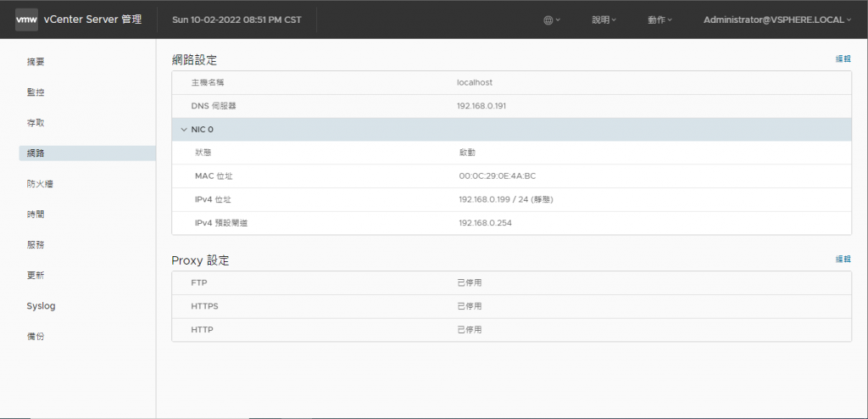The height and width of the screenshot is (419, 868).
Task: Go to Syslog in sidebar
Action: pos(41,306)
